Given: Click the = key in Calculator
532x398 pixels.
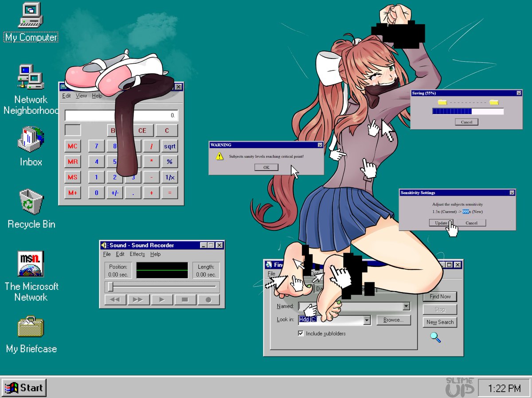Looking at the screenshot, I should pyautogui.click(x=169, y=193).
